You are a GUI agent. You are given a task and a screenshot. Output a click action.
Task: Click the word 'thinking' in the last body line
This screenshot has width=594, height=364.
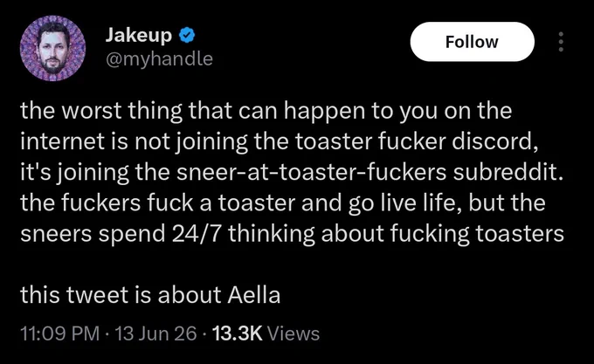[x=272, y=234]
